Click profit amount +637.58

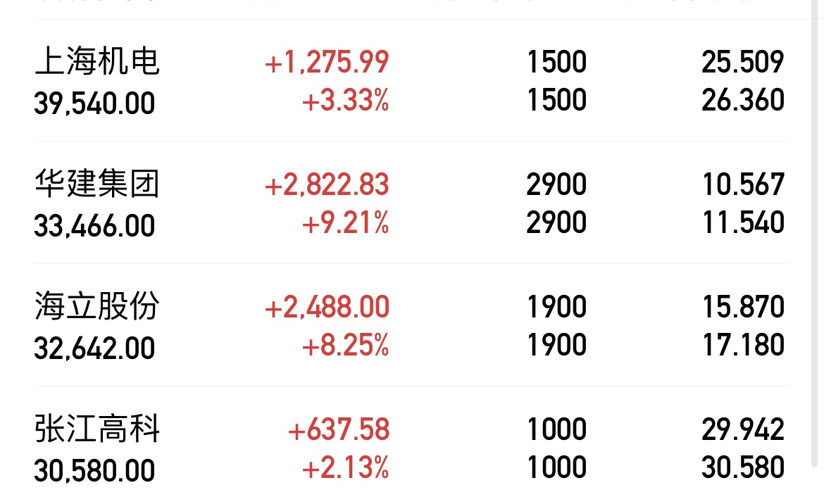[339, 429]
